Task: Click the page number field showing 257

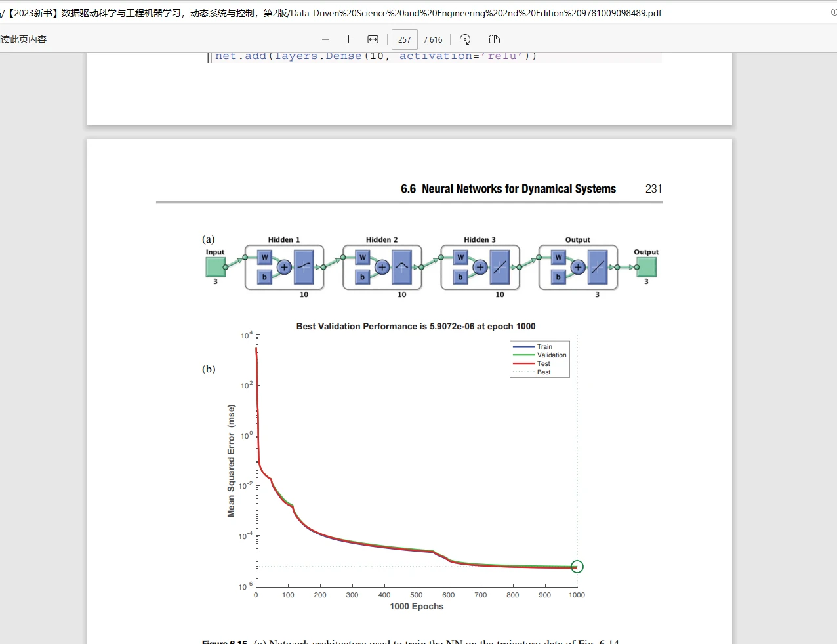Action: [405, 39]
